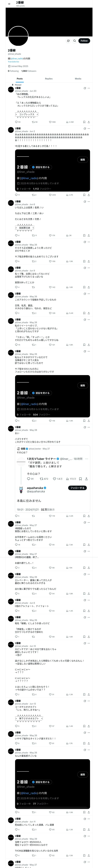
Task: Open more menu on Jun 2 post
Action: (89, 128)
